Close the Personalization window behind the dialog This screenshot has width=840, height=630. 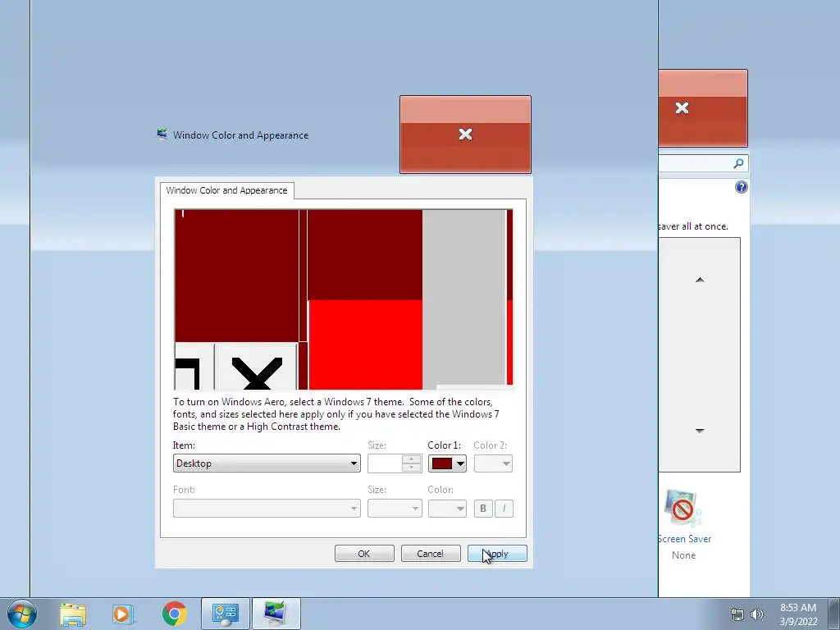point(703,107)
